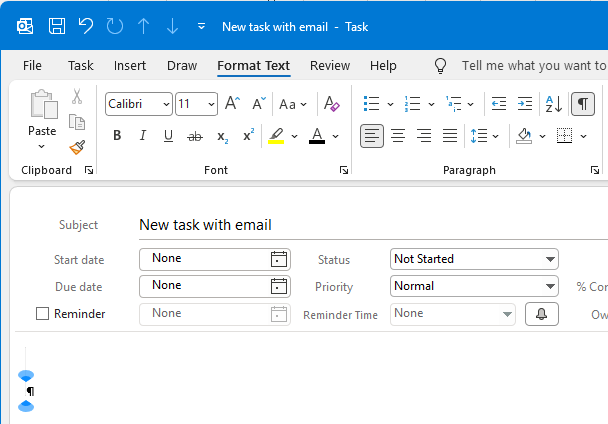Open Change Case Aa menu
Image resolution: width=608 pixels, height=424 pixels.
293,104
